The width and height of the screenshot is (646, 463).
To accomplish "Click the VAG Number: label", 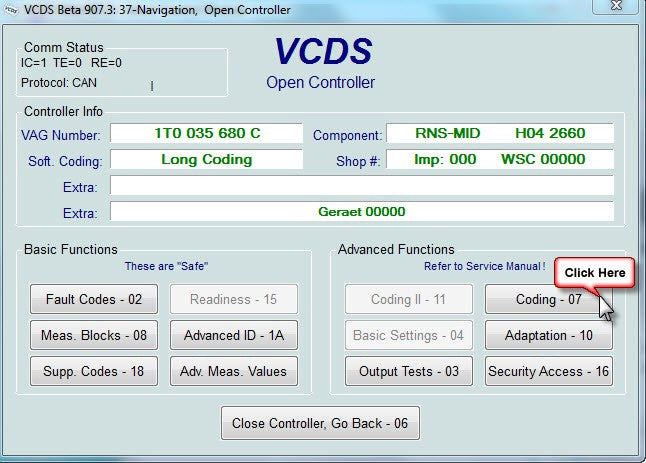I will pos(61,136).
